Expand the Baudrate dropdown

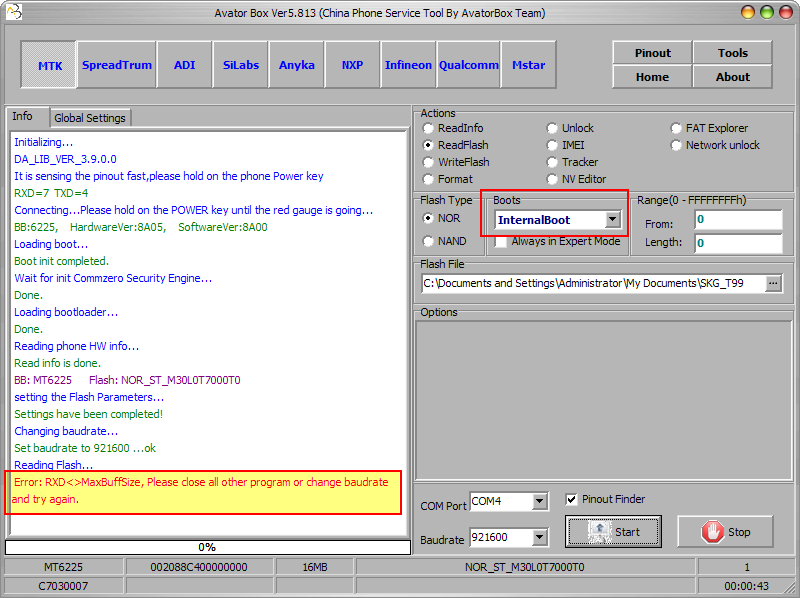539,537
